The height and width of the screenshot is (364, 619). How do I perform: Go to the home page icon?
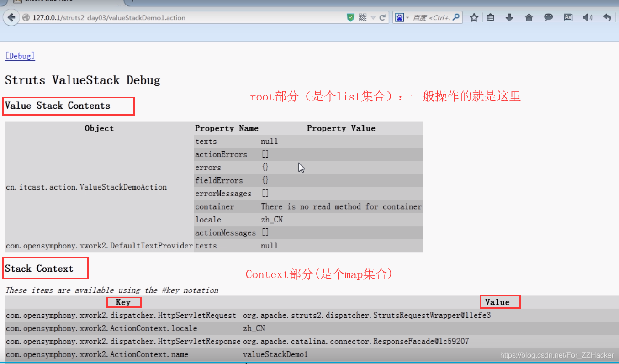(529, 18)
